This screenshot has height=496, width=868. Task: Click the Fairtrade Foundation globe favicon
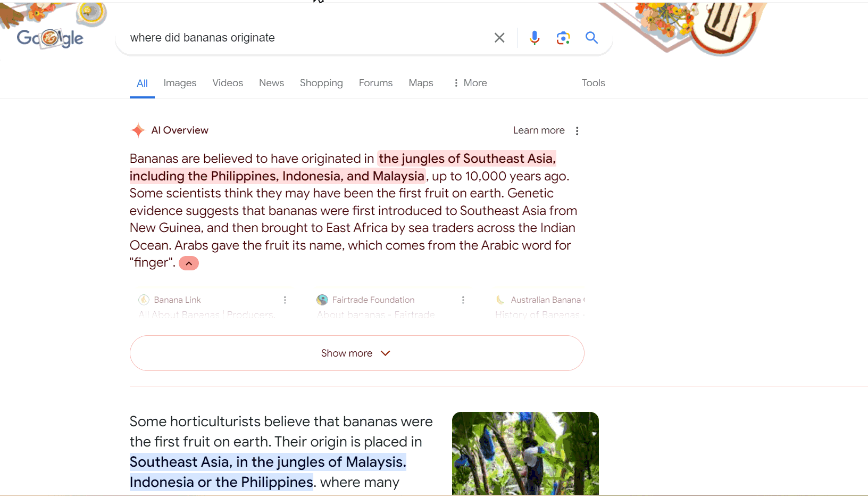[x=322, y=300]
